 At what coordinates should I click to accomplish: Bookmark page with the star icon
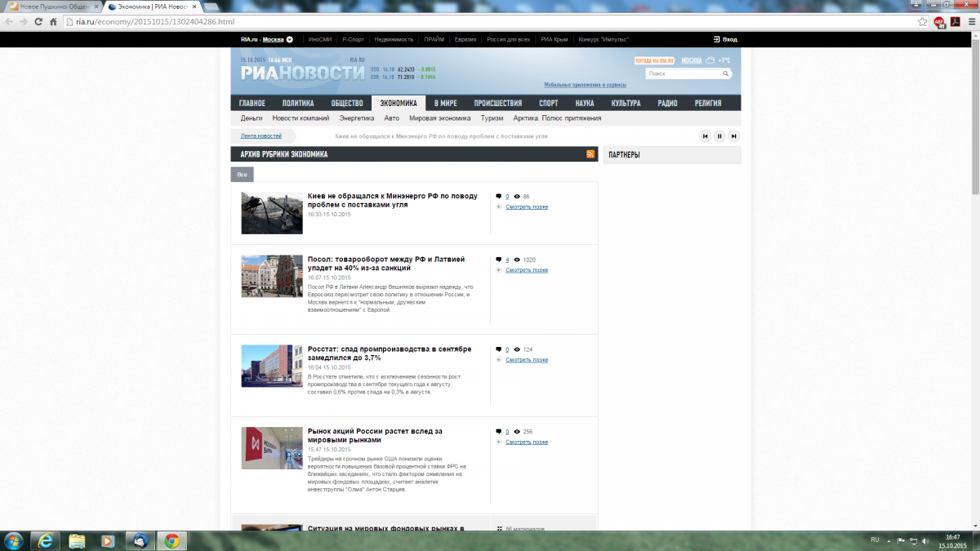click(922, 22)
